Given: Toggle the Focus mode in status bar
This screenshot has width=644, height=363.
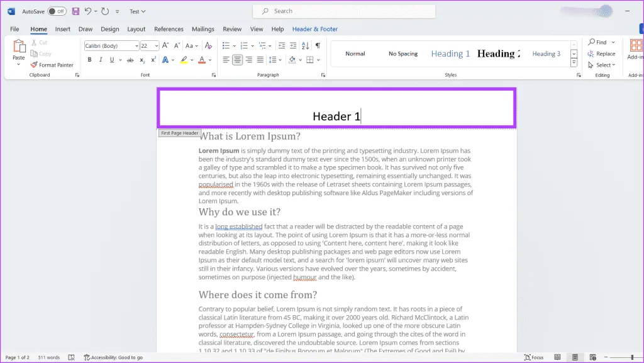Looking at the screenshot, I should tap(533, 357).
